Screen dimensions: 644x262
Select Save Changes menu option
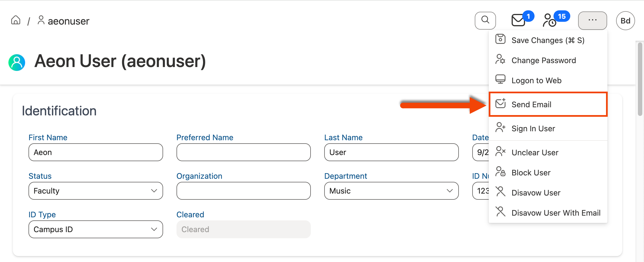548,40
